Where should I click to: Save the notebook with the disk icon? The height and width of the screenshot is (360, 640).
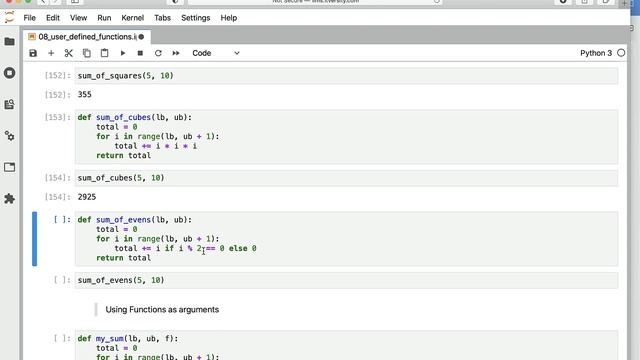pos(33,53)
